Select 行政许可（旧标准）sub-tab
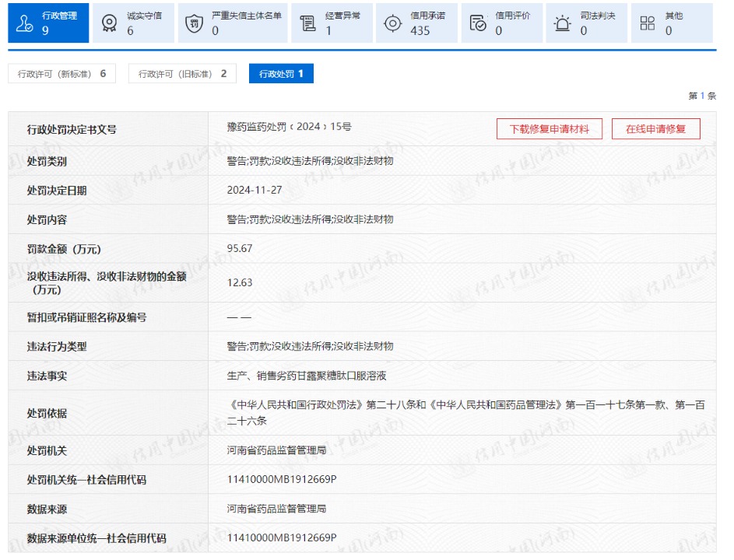Screen dimensions: 734x560 [x=183, y=73]
